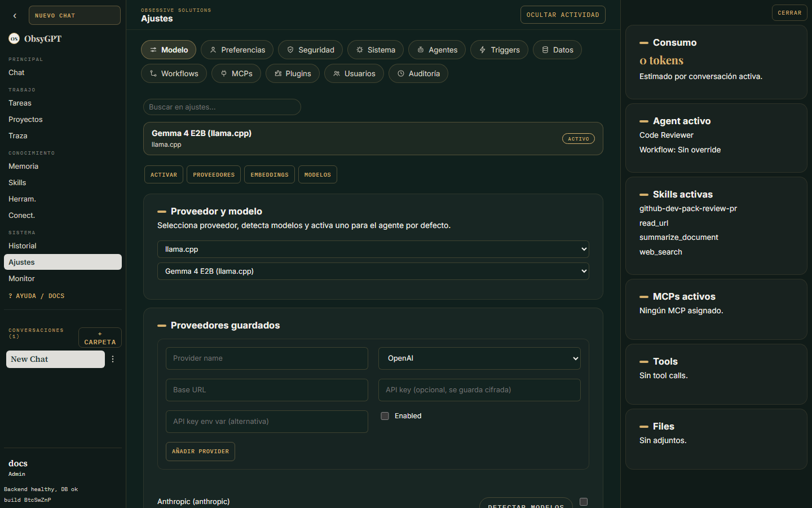The width and height of the screenshot is (812, 508).
Task: Select the Datos tab
Action: pyautogui.click(x=557, y=50)
